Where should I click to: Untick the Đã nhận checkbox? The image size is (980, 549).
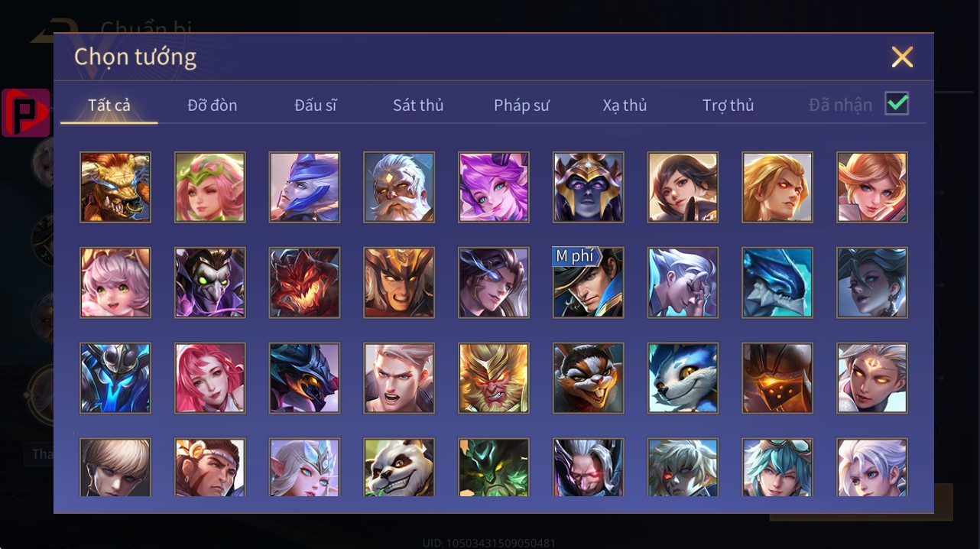[897, 103]
